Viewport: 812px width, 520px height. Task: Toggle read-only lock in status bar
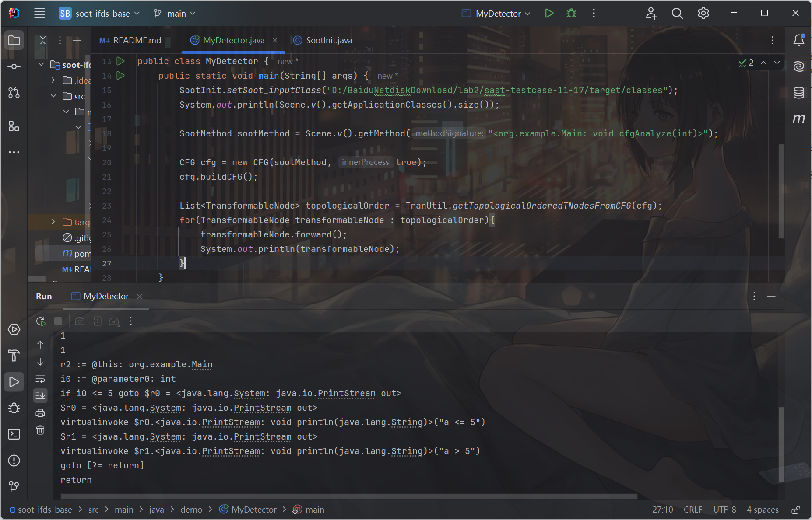point(796,510)
